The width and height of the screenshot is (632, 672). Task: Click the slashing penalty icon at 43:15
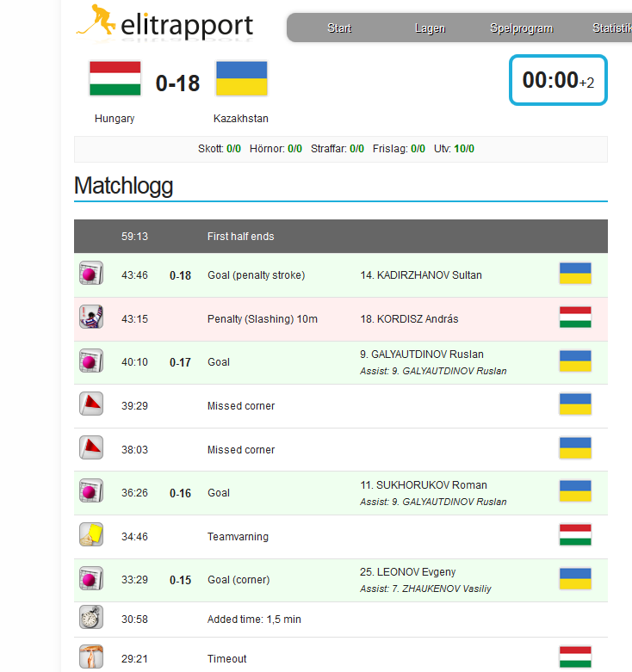point(91,317)
